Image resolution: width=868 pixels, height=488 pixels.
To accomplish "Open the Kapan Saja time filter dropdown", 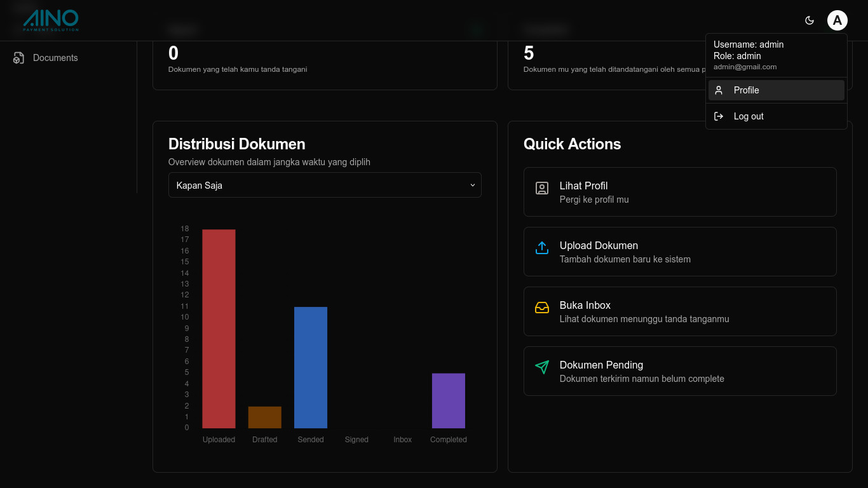I will click(325, 185).
